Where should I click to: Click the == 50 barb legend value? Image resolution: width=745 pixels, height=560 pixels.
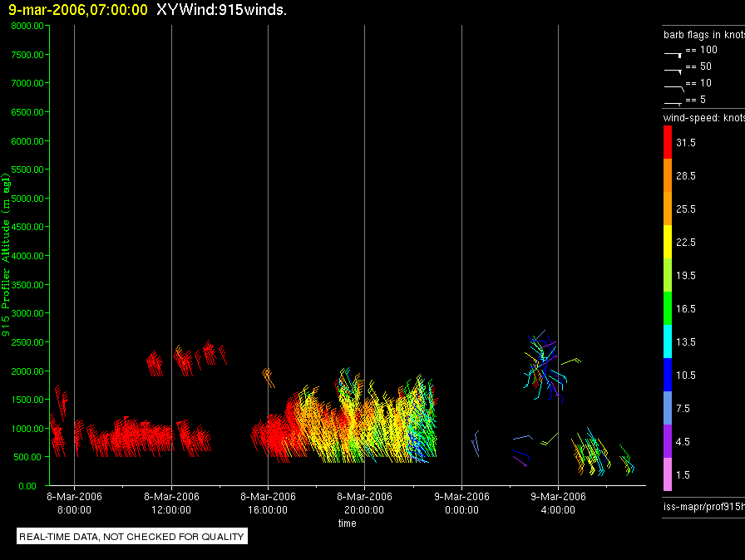click(x=698, y=66)
